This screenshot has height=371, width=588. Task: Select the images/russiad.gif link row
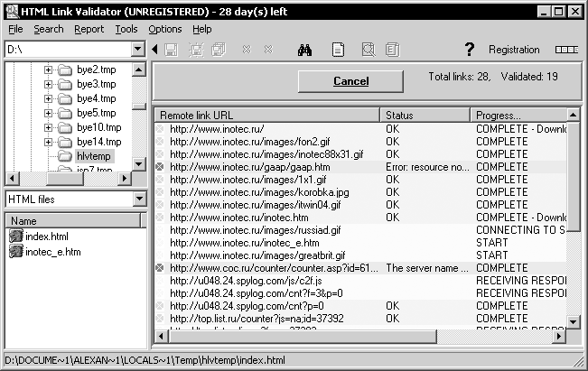point(360,230)
